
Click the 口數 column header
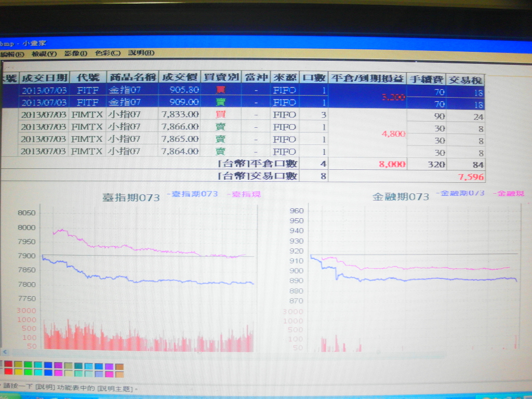(x=314, y=78)
